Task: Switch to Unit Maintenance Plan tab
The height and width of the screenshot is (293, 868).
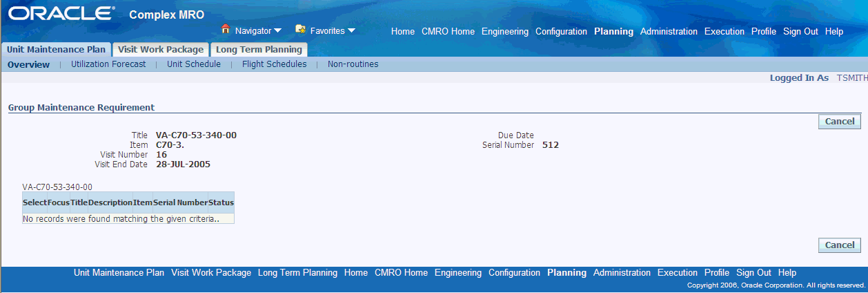Action: click(x=56, y=50)
